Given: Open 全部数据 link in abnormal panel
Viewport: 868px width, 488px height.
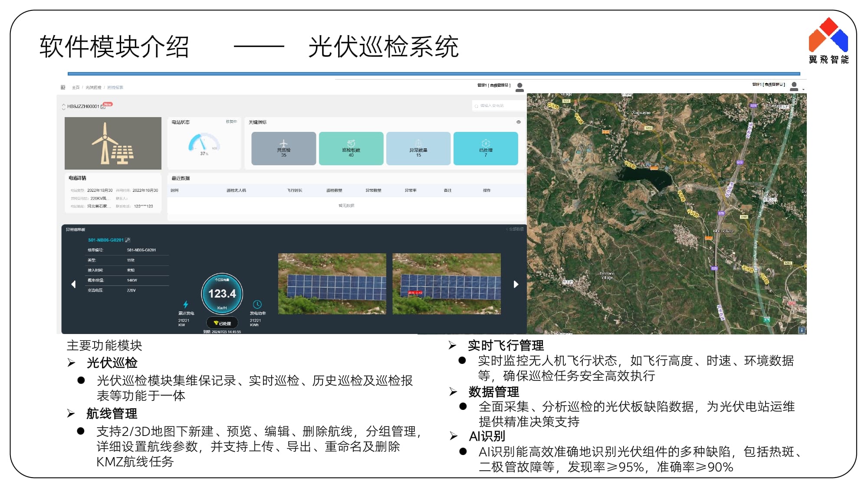Looking at the screenshot, I should [x=515, y=229].
